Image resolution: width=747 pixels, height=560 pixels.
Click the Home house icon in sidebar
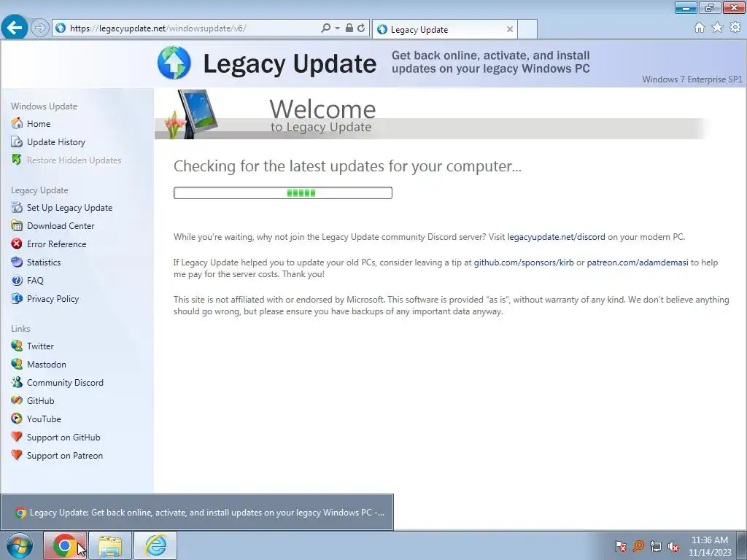pos(17,123)
